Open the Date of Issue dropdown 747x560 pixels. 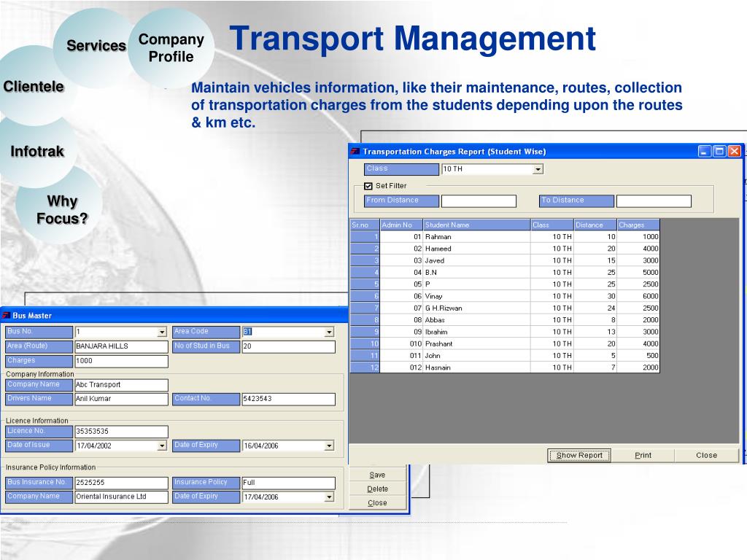(x=162, y=446)
